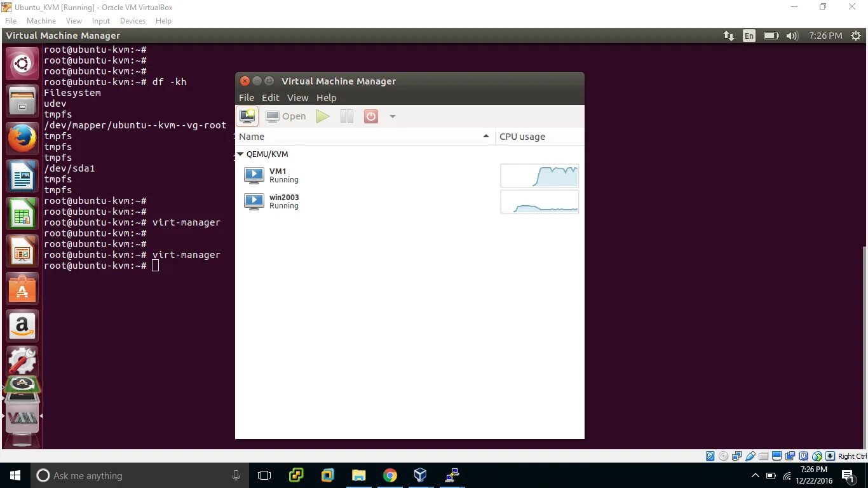Show hidden Windows tray icons
Viewport: 868px width, 488px height.
click(x=755, y=475)
